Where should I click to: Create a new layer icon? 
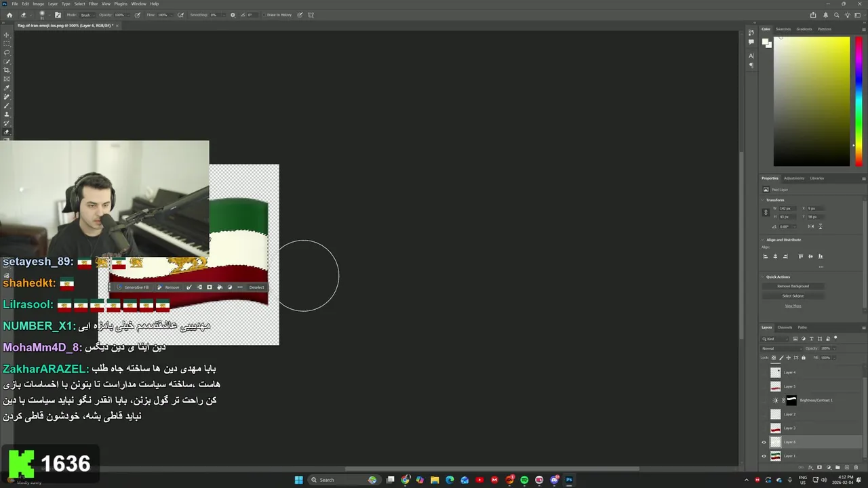(x=846, y=467)
